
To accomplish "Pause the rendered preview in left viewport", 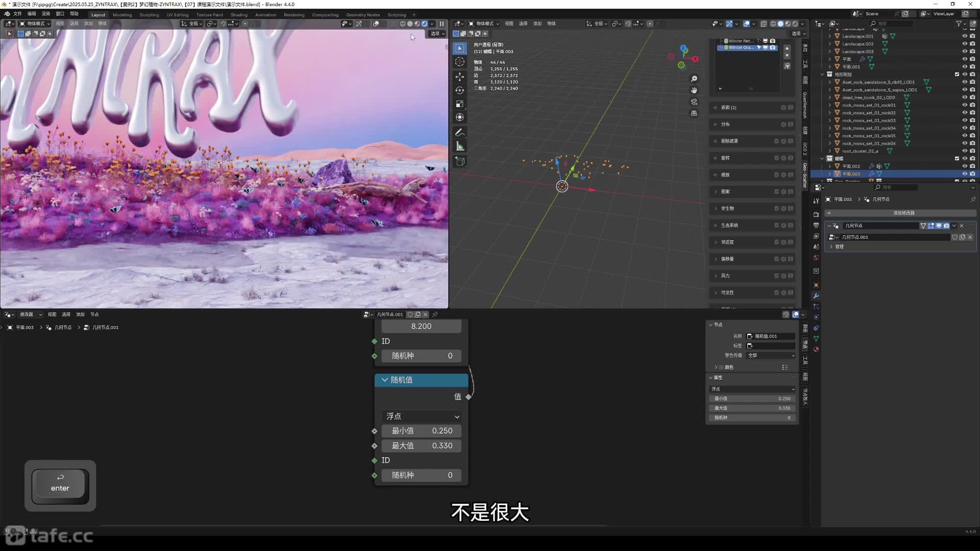I will click(442, 23).
